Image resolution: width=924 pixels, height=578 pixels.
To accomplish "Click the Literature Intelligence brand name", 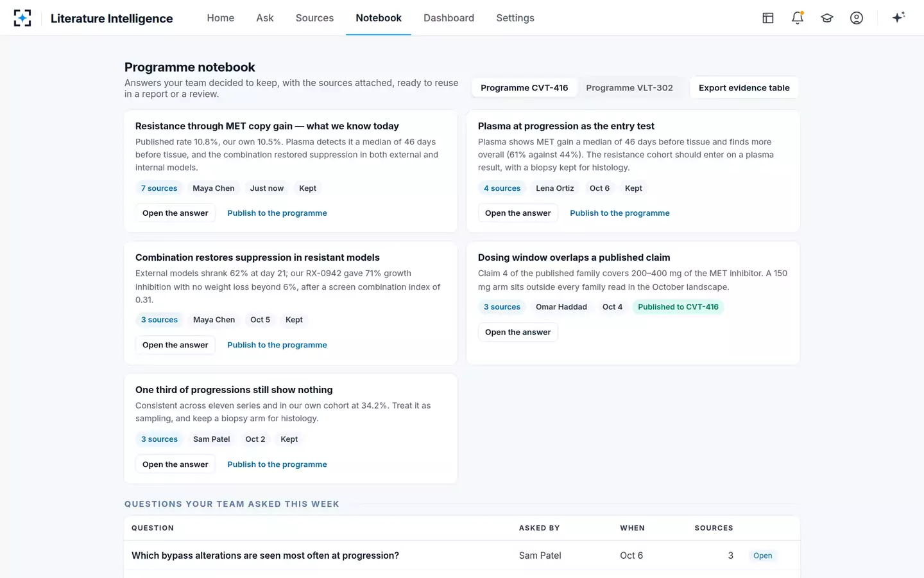I will (x=112, y=19).
